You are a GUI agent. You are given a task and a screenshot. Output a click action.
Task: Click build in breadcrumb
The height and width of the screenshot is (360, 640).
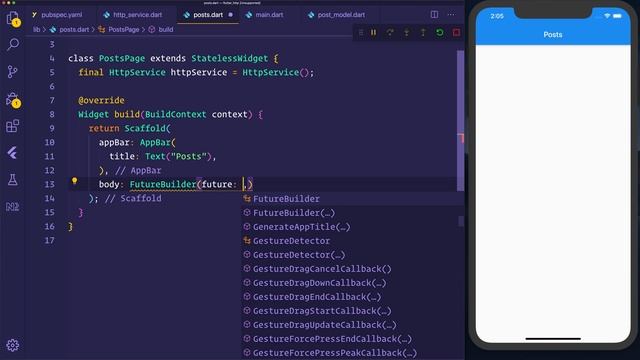(x=166, y=29)
